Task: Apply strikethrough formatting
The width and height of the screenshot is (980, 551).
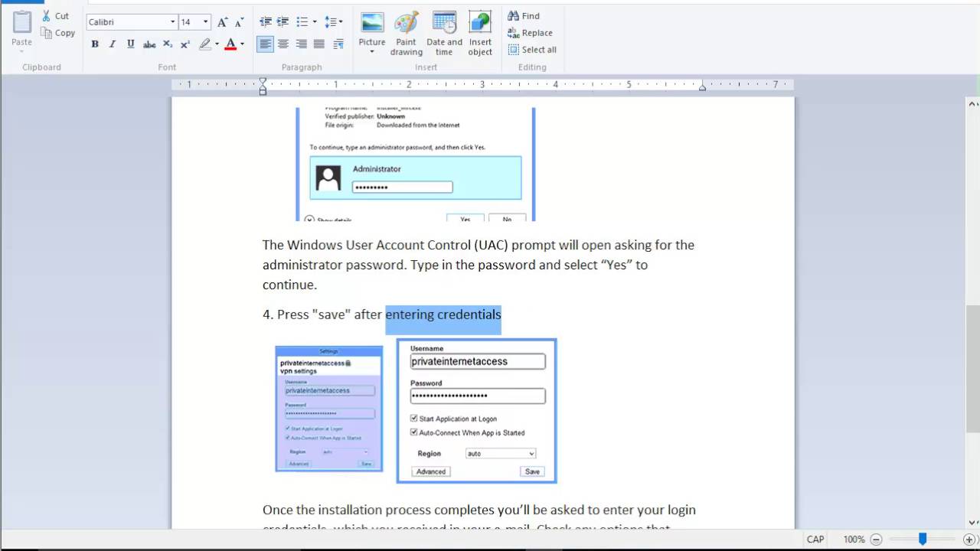Action: [149, 44]
